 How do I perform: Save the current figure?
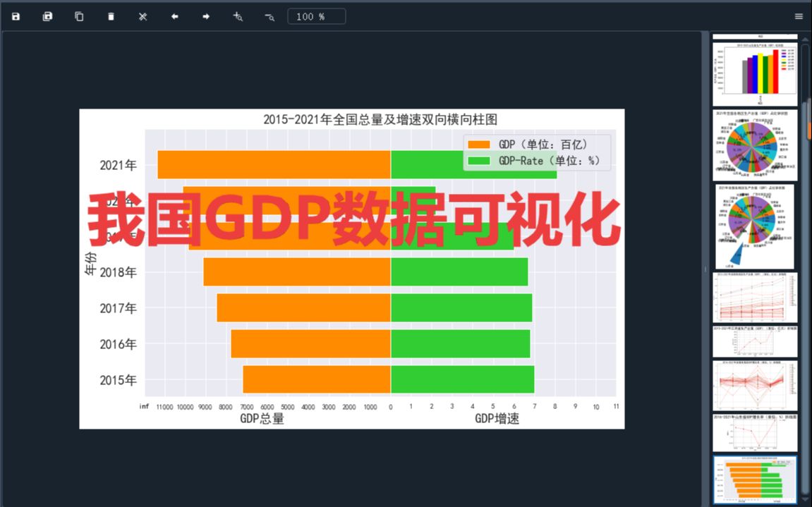pos(15,16)
